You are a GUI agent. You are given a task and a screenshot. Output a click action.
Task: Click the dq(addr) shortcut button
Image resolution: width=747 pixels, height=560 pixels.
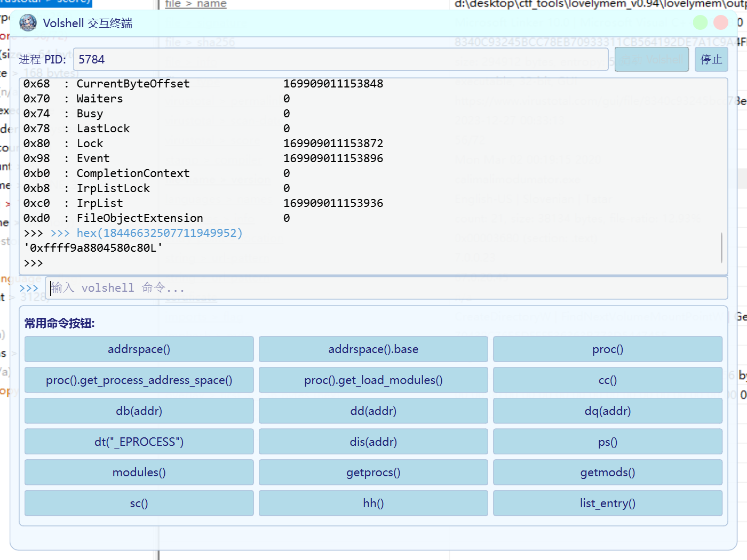607,411
